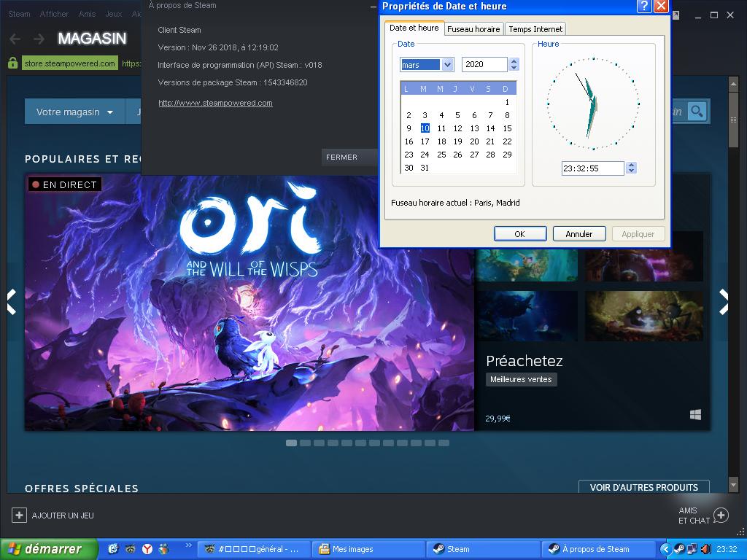Expand the Votre magasin dropdown

(75, 112)
